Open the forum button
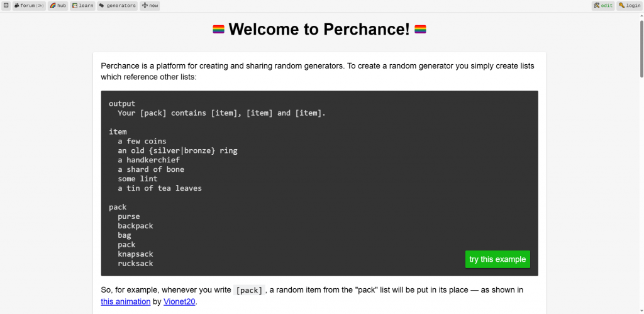The width and height of the screenshot is (644, 314). click(29, 6)
